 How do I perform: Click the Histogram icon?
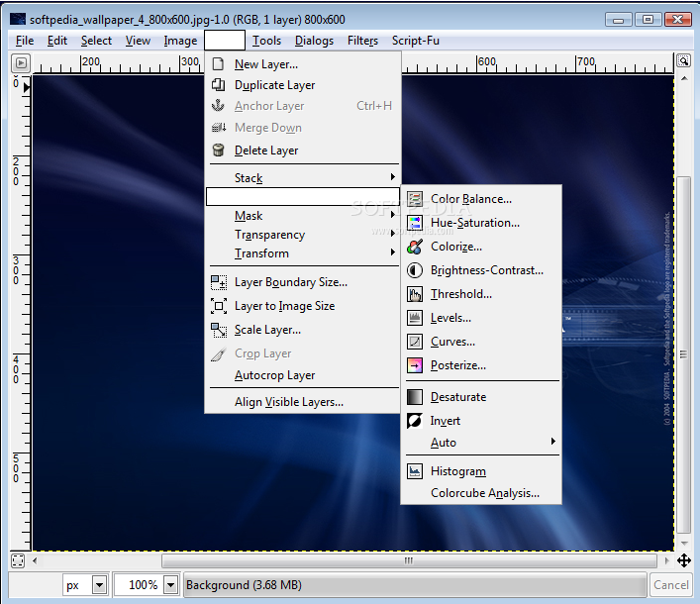(415, 471)
